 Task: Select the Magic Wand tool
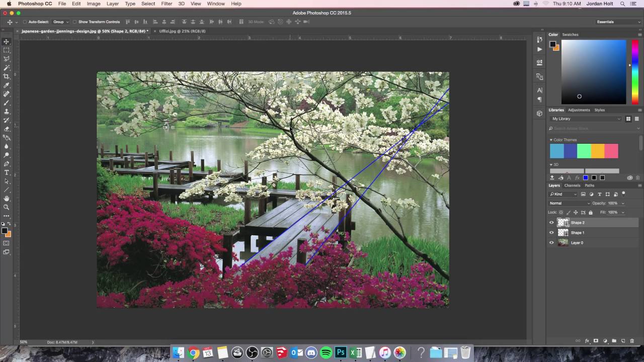(x=7, y=67)
